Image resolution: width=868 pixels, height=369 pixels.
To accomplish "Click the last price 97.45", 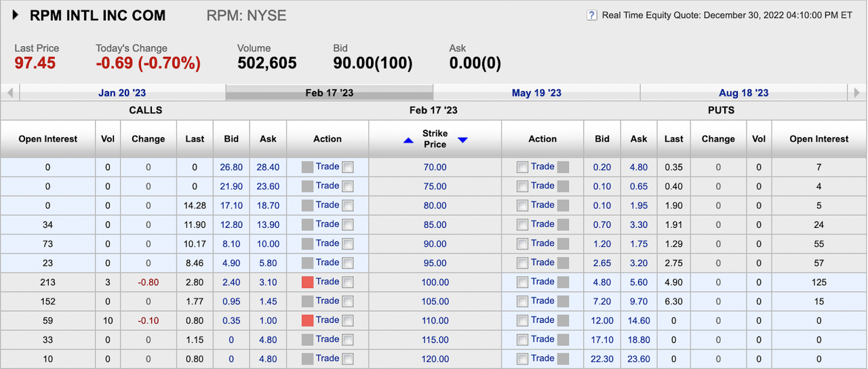I will pyautogui.click(x=35, y=63).
